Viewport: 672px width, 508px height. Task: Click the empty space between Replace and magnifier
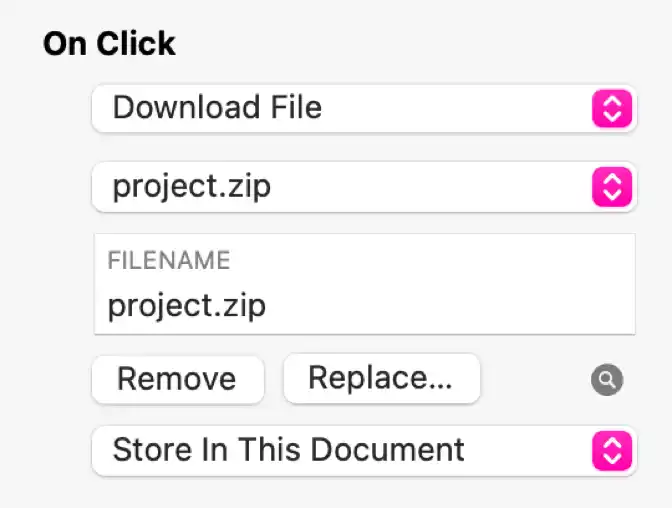click(535, 379)
